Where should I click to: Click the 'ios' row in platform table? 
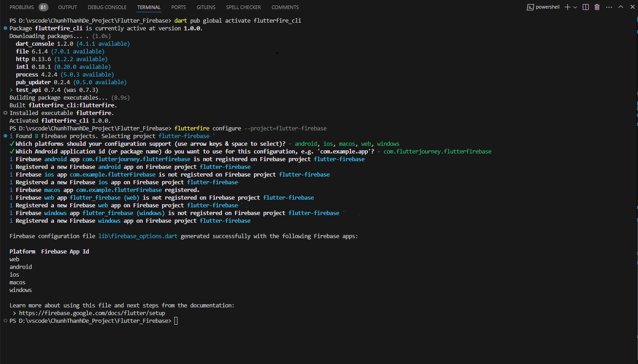point(14,275)
